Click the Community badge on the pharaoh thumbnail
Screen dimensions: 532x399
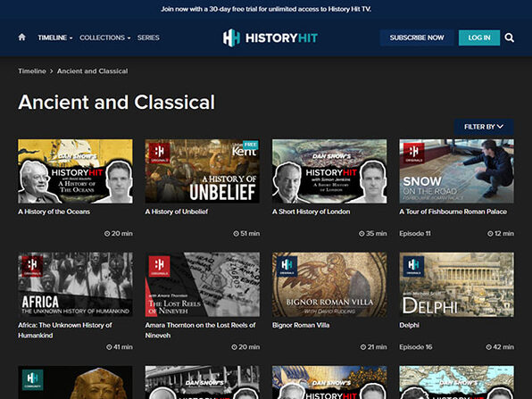point(32,379)
